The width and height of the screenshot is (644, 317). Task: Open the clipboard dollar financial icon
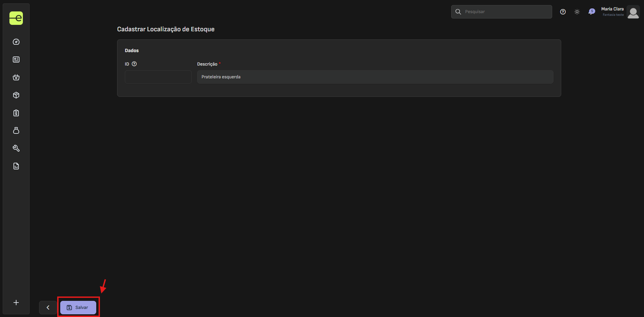pyautogui.click(x=16, y=113)
